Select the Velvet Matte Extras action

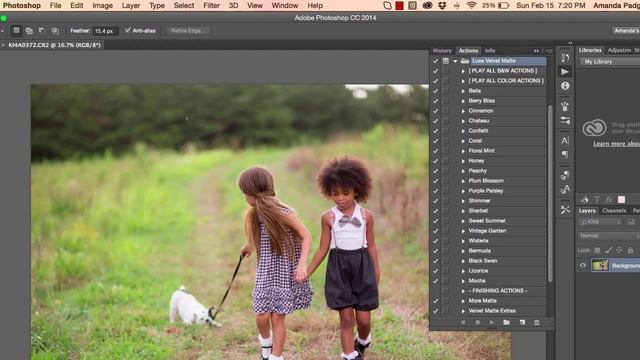492,311
